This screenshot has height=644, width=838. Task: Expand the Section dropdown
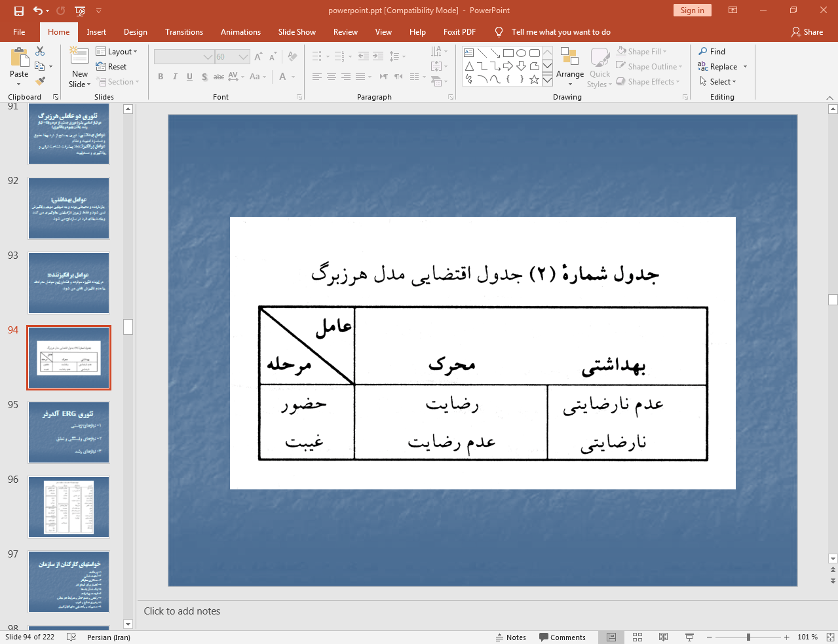click(x=118, y=81)
